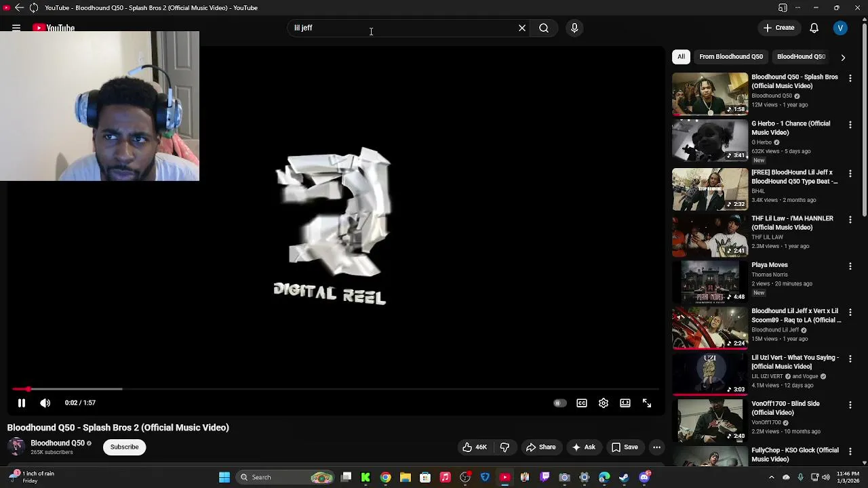The image size is (868, 488).
Task: Mute the video volume
Action: (45, 403)
